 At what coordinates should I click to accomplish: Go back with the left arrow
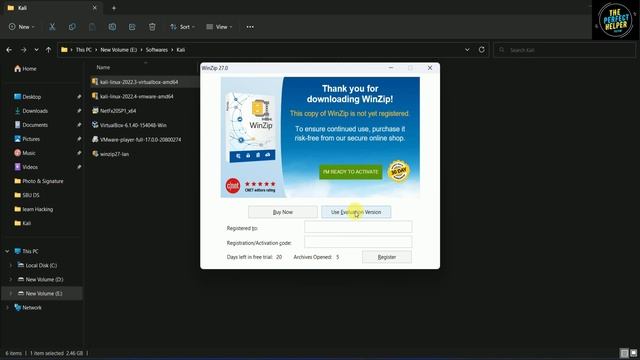[x=9, y=50]
